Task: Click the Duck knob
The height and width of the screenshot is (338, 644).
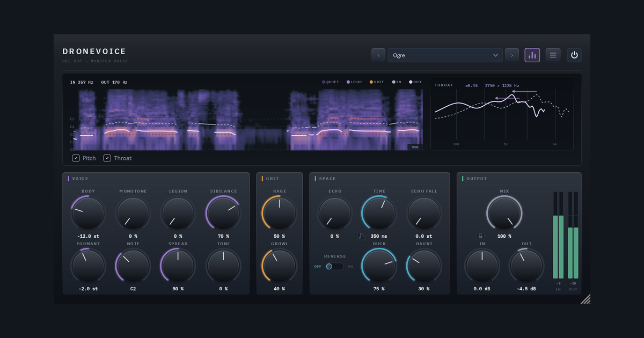Action: tap(379, 266)
